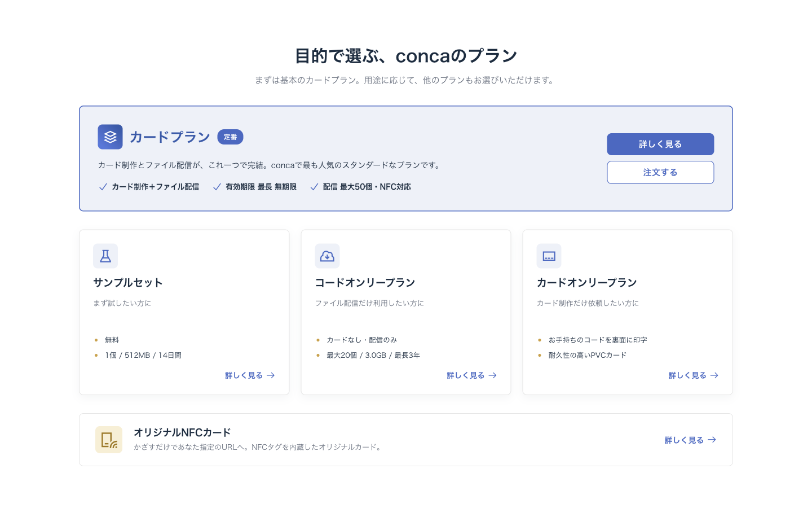Click the checkmark next to 有効期限 最長 無期限
The height and width of the screenshot is (508, 812).
[x=217, y=187]
